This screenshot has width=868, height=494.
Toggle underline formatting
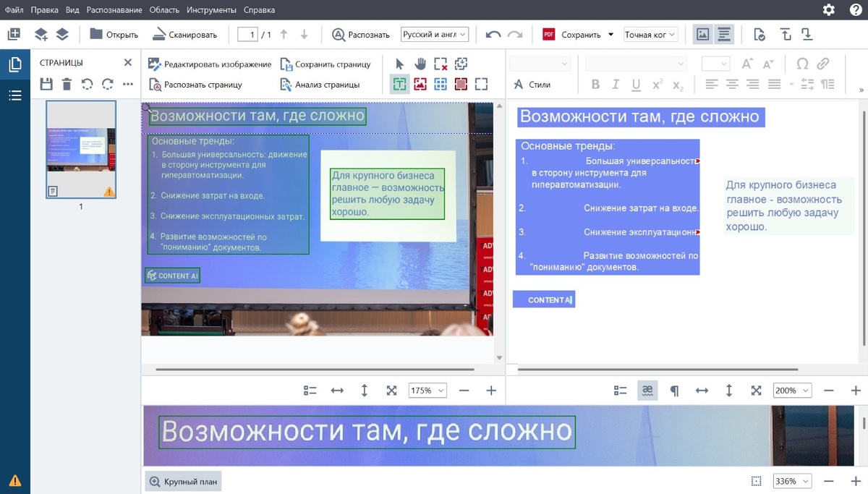click(x=635, y=85)
